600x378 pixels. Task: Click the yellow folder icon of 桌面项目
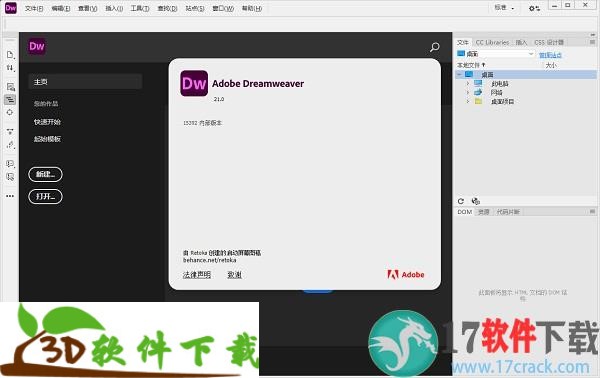[x=478, y=101]
